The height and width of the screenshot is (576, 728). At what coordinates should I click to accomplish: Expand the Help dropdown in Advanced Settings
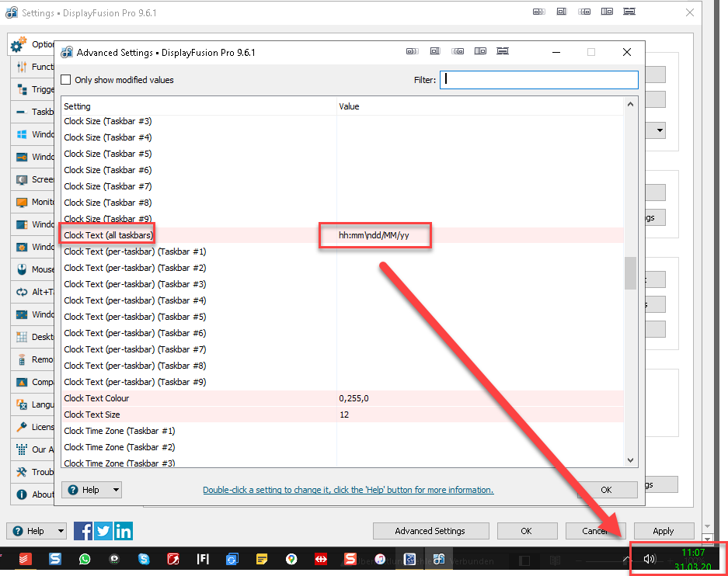pyautogui.click(x=92, y=490)
